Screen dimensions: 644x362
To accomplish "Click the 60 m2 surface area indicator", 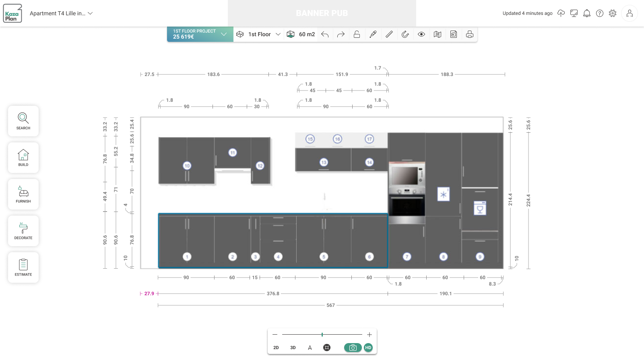I will [301, 34].
